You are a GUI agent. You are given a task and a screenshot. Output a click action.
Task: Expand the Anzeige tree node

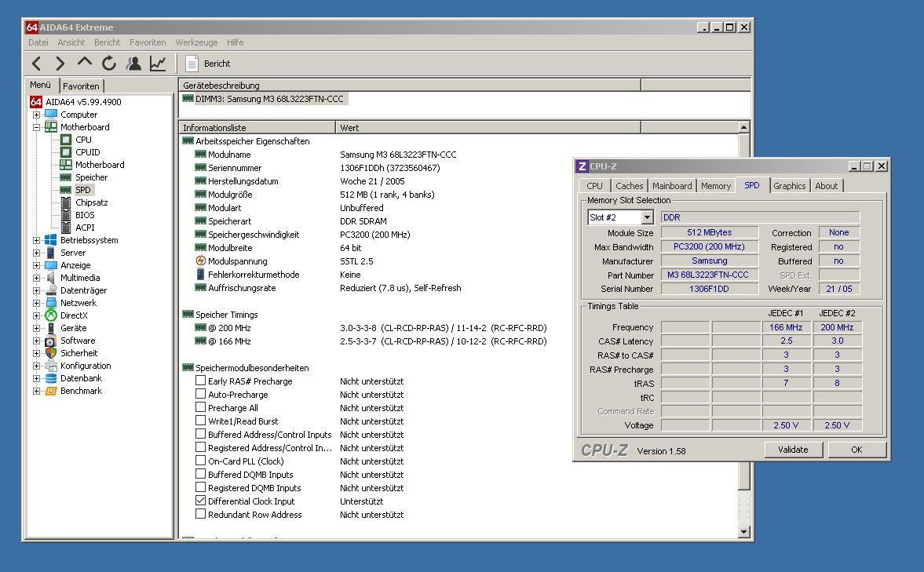pos(37,266)
